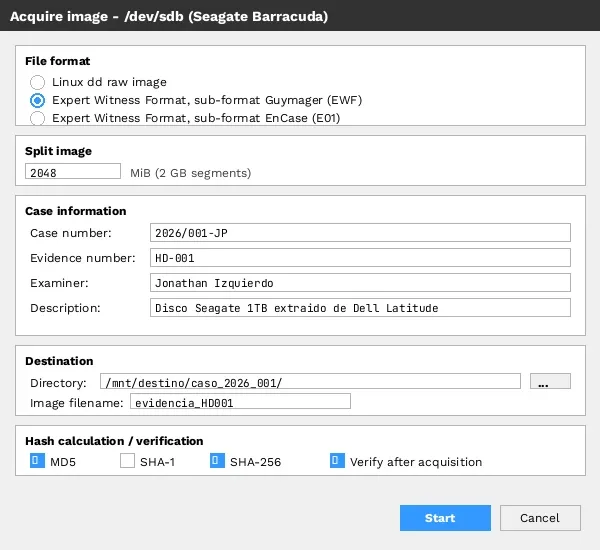Click the Split image size field
Screen dimensions: 600x550
coord(73,171)
